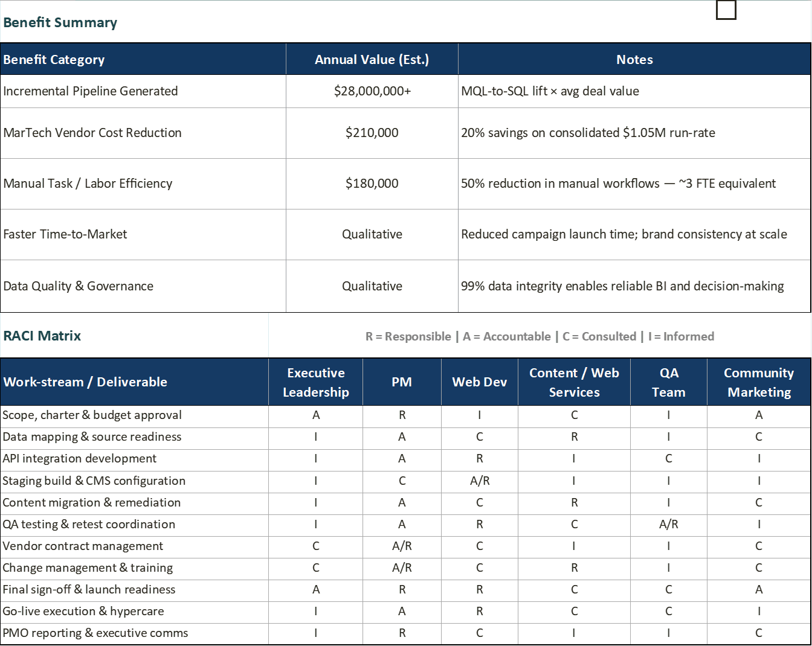Click the $28,000,000+ value cell

point(372,91)
